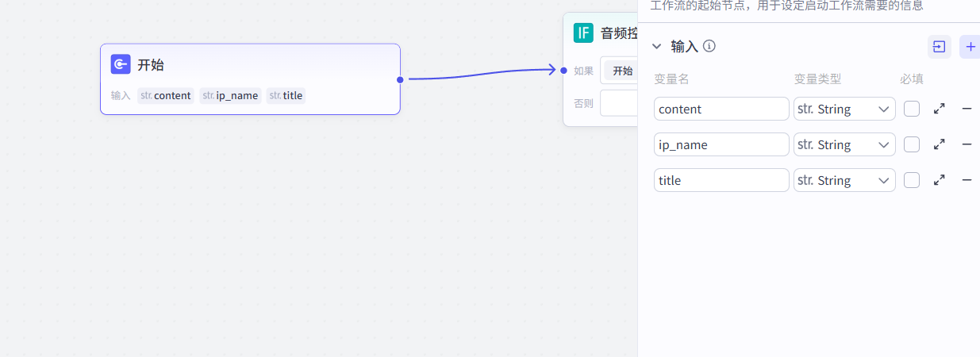
Task: Open type dropdown for ip_name variable
Action: [x=844, y=144]
